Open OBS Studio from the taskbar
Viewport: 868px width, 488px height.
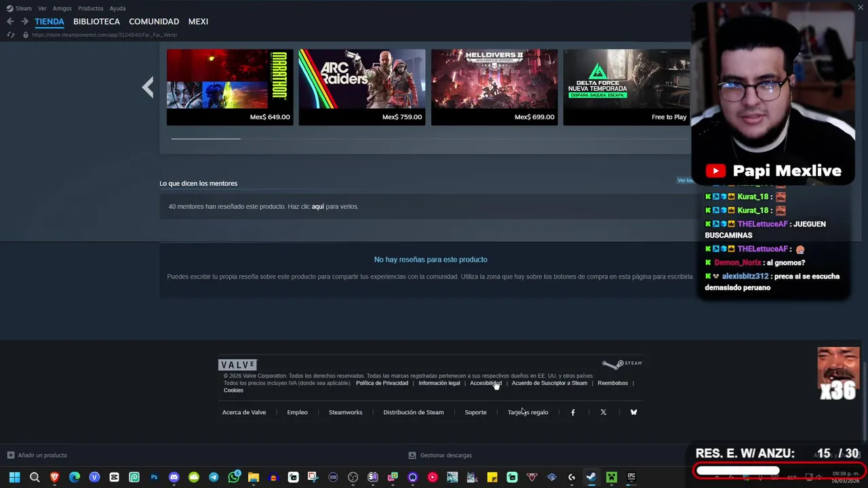[353, 477]
